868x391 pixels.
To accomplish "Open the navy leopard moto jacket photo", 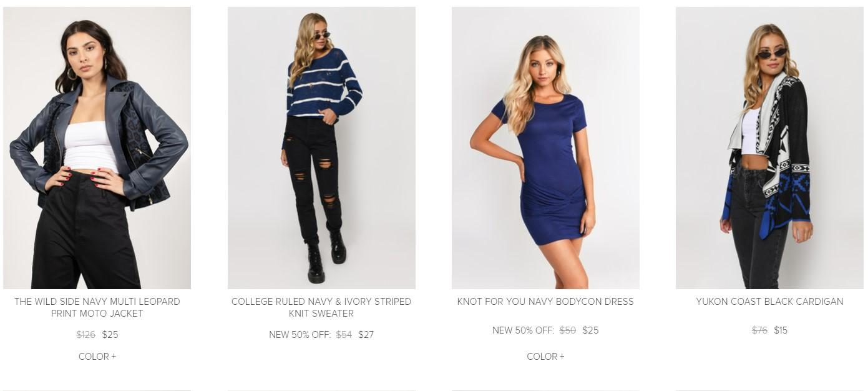I will (x=97, y=148).
